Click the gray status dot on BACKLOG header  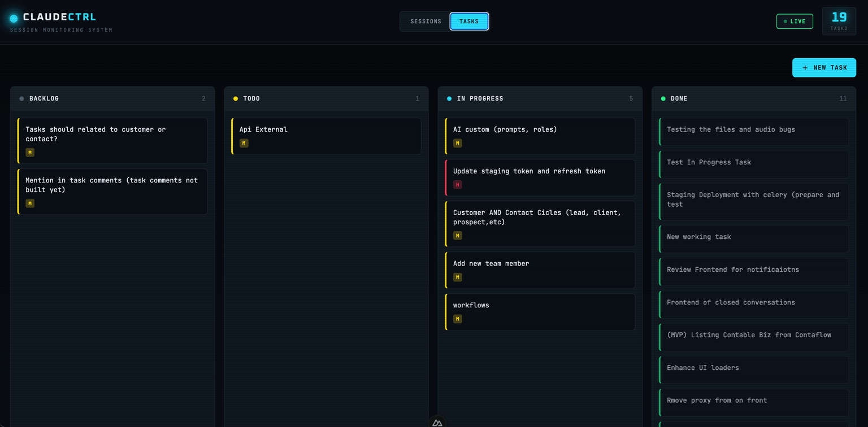pos(21,98)
